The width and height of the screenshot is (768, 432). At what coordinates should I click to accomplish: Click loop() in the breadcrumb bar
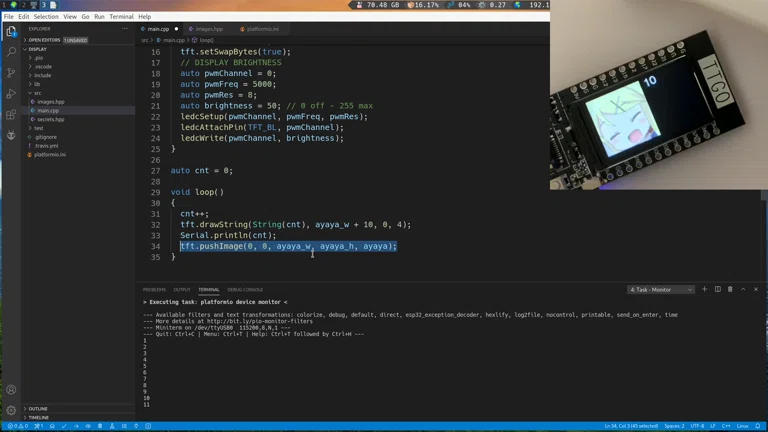[204, 40]
